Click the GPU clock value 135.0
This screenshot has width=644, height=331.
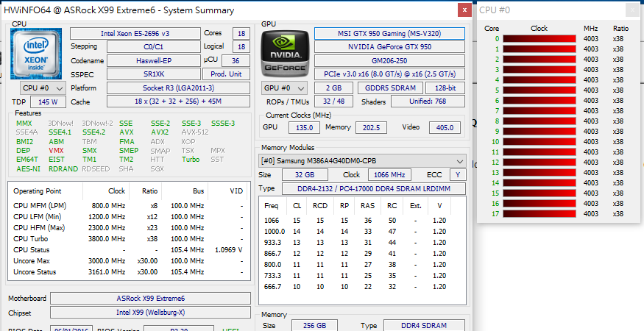pyautogui.click(x=305, y=128)
